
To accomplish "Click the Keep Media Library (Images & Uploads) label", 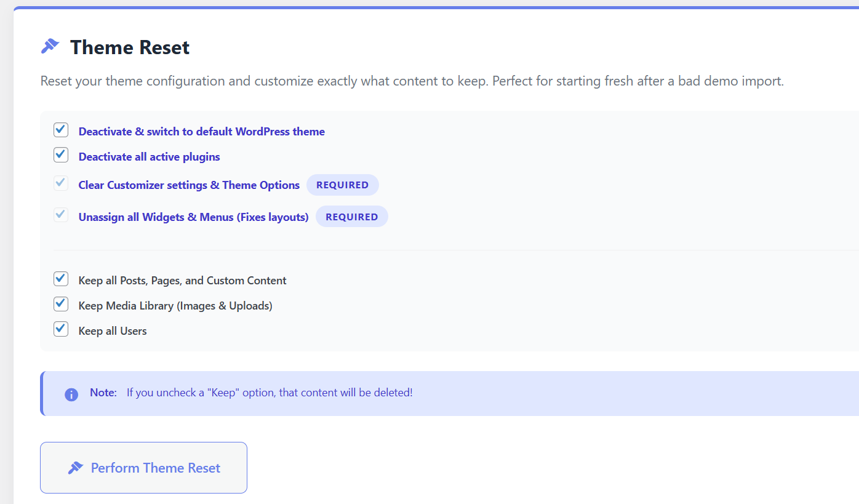I will coord(175,306).
